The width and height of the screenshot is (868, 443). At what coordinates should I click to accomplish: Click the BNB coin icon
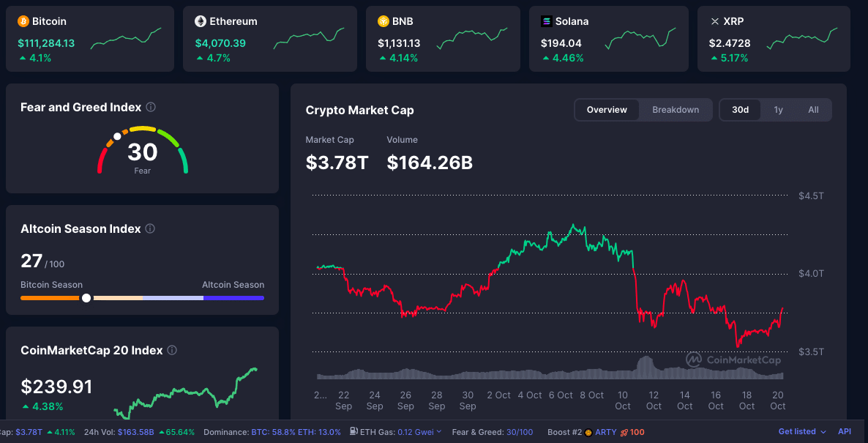click(384, 21)
